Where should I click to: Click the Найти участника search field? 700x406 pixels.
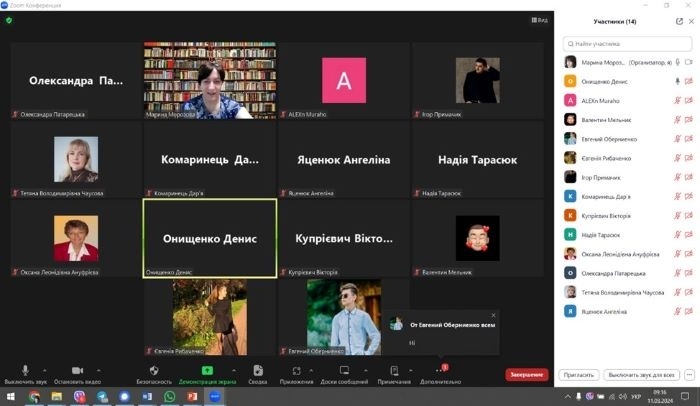coord(627,44)
